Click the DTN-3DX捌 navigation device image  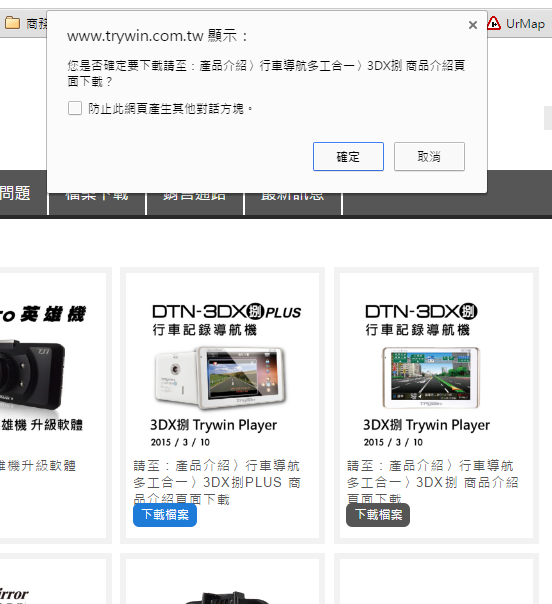431,377
